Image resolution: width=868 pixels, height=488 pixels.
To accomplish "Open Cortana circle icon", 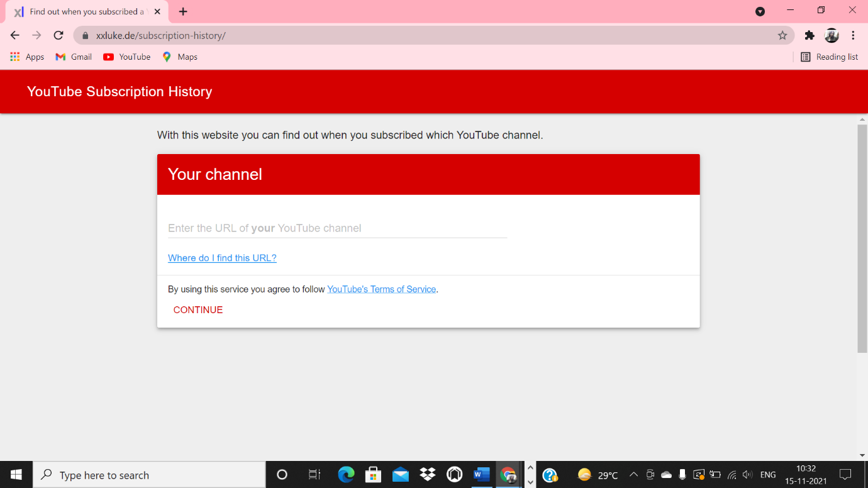I will [x=282, y=475].
